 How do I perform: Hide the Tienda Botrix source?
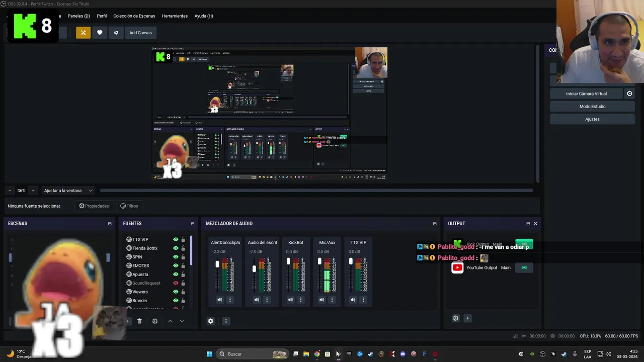pyautogui.click(x=176, y=248)
